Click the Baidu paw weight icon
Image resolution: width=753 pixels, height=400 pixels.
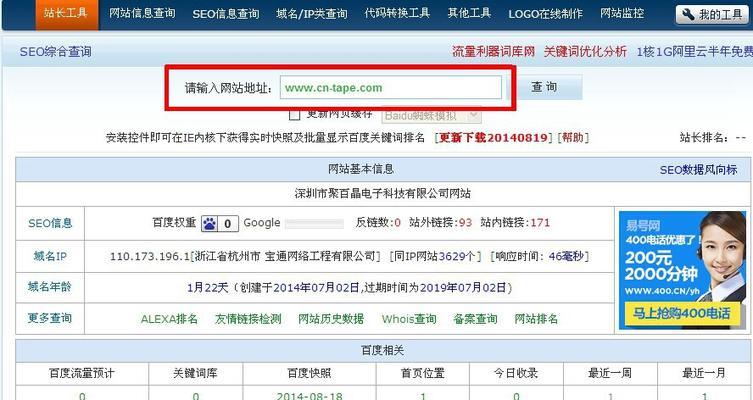pyautogui.click(x=209, y=223)
